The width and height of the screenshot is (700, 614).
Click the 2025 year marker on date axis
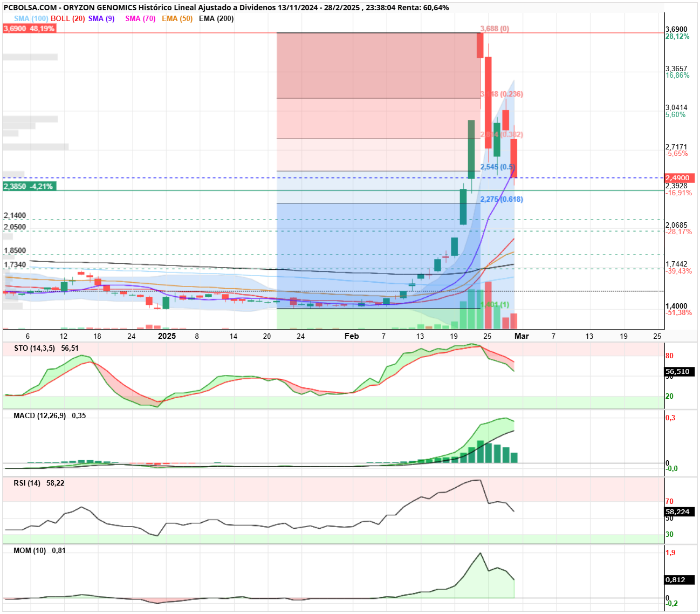tap(167, 336)
